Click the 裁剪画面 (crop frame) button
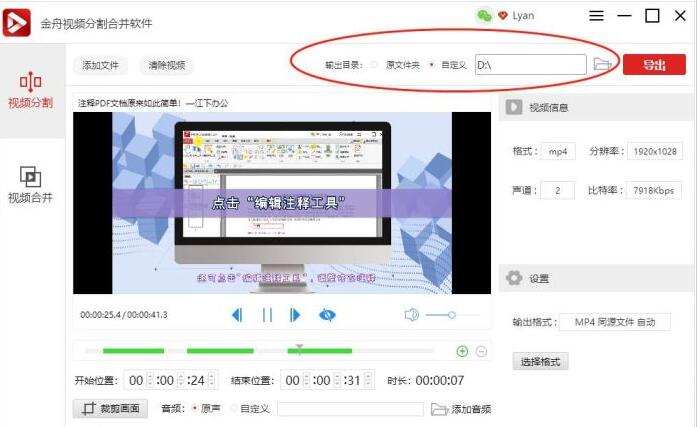The height and width of the screenshot is (427, 698). click(111, 409)
